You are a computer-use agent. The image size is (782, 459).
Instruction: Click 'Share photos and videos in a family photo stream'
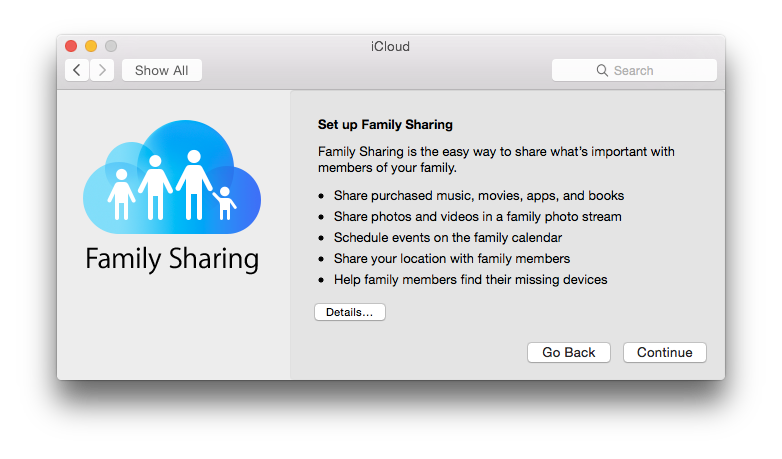coord(478,217)
